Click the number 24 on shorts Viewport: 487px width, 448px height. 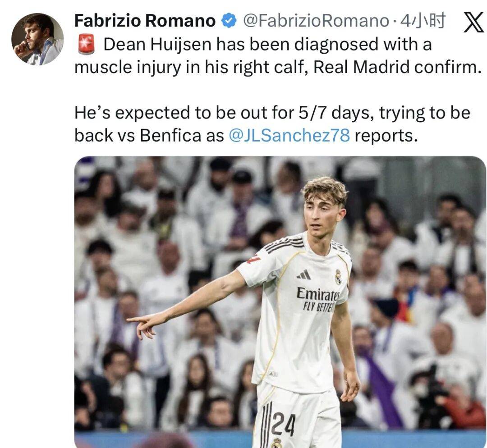coord(283,424)
